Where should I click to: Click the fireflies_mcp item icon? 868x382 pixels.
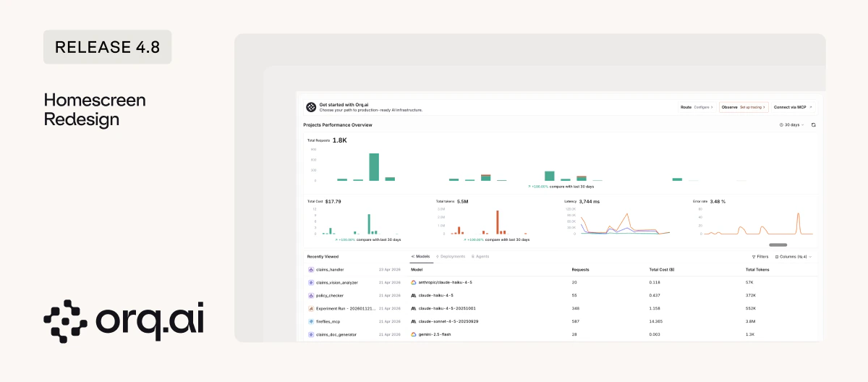tap(311, 321)
